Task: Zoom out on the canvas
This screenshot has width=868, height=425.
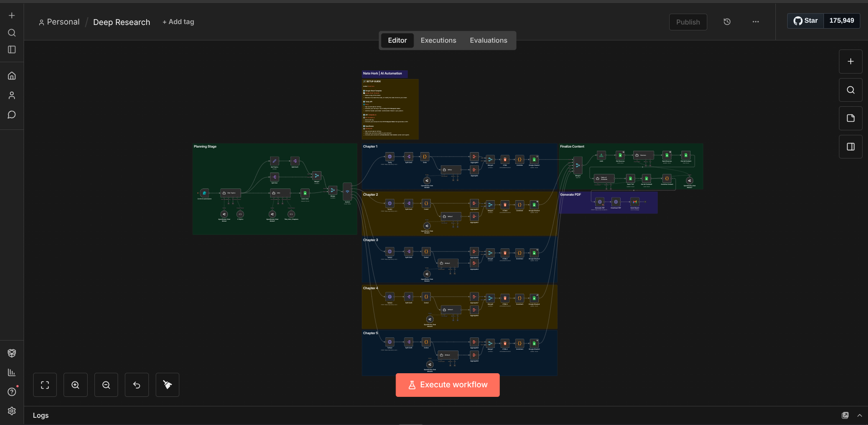Action: point(106,385)
